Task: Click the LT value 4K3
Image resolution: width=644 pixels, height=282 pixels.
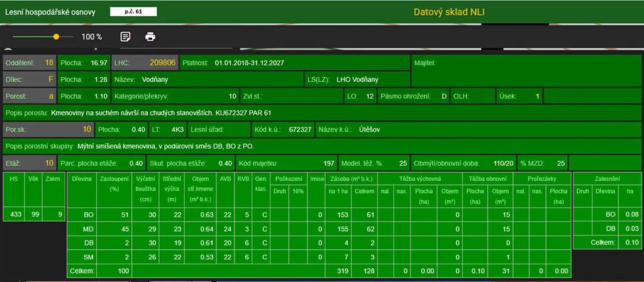Action: click(177, 129)
